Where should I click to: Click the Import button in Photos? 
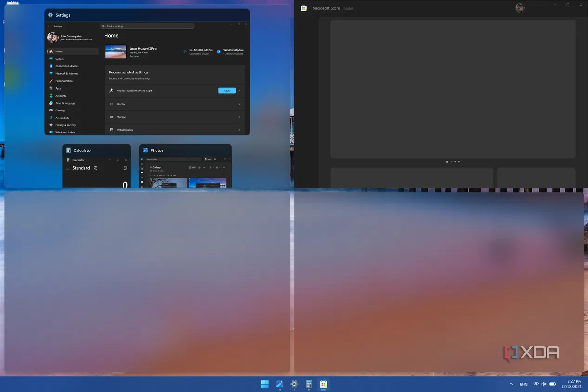click(x=209, y=159)
